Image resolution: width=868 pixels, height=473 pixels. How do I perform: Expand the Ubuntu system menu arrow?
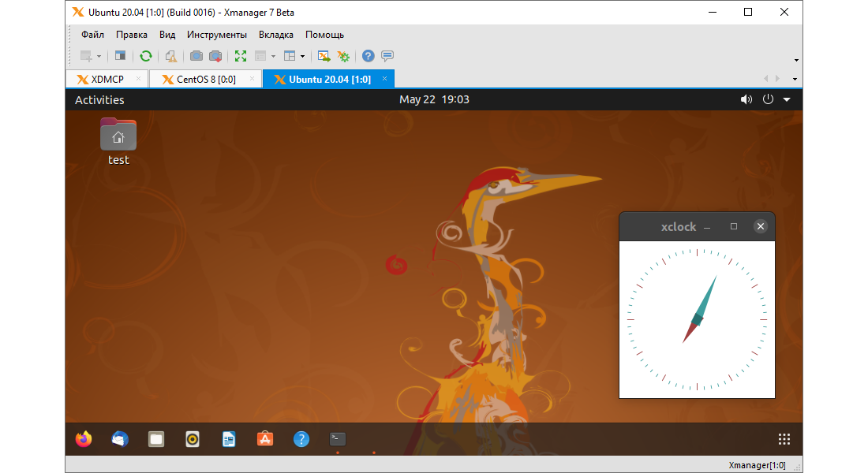click(x=787, y=99)
